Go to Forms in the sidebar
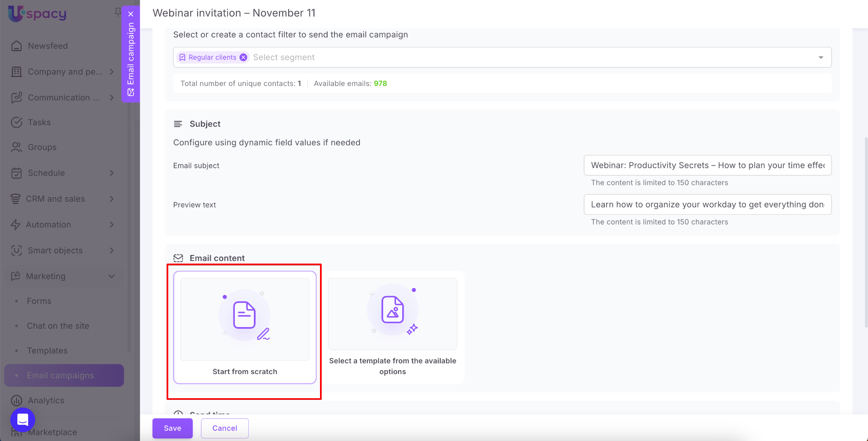 [39, 301]
